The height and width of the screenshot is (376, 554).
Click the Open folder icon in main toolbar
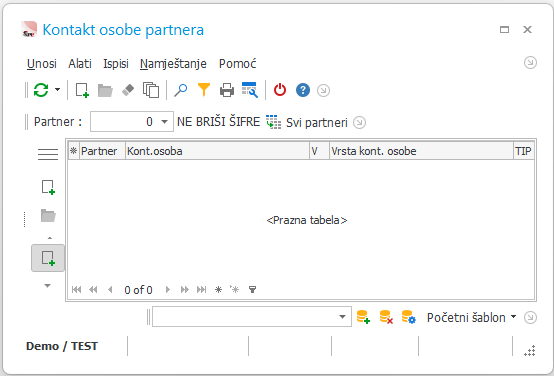[x=105, y=90]
